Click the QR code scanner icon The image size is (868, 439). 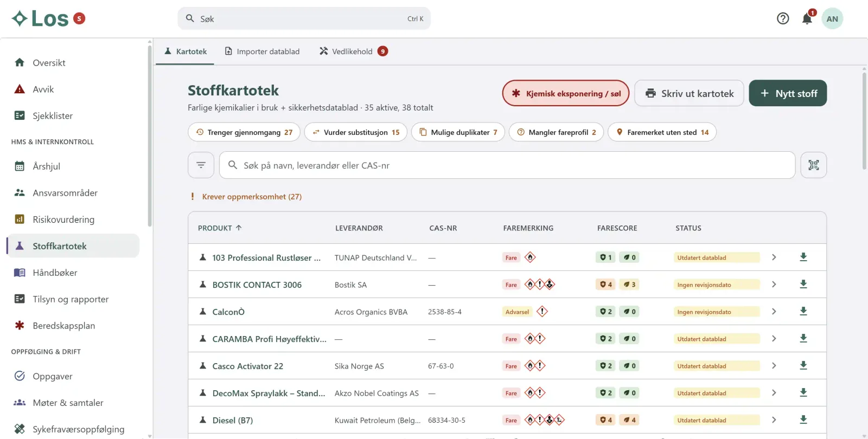(x=813, y=165)
